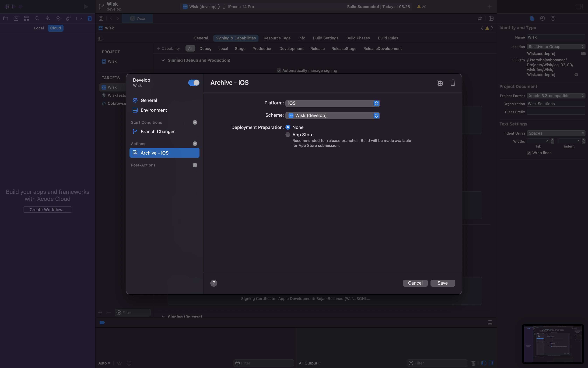Image resolution: width=588 pixels, height=368 pixels.
Task: Reveal Wisk.xcodeproj in Finder arrow
Action: [x=576, y=75]
